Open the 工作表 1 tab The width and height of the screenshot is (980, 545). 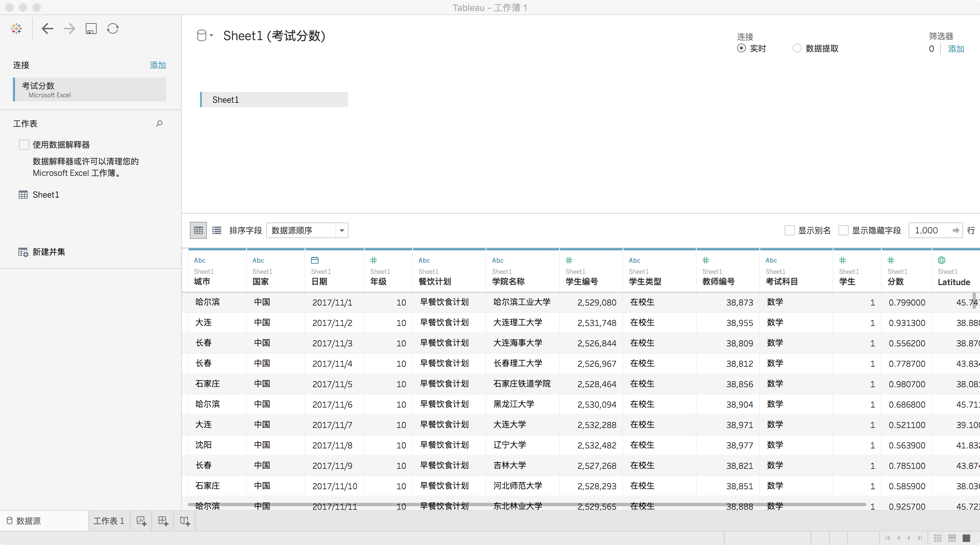(109, 521)
